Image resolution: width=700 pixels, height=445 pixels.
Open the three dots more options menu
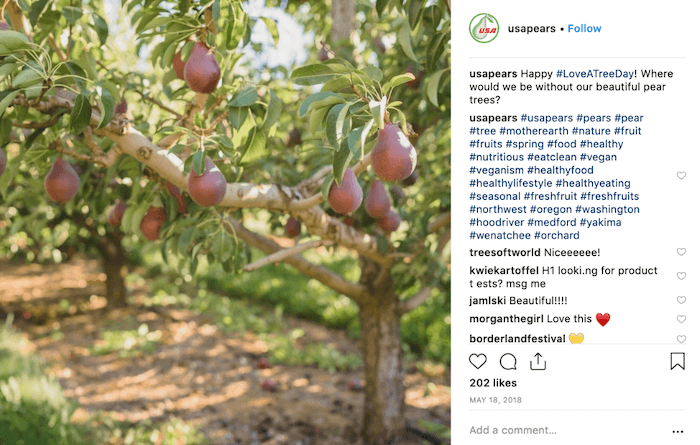pyautogui.click(x=677, y=431)
